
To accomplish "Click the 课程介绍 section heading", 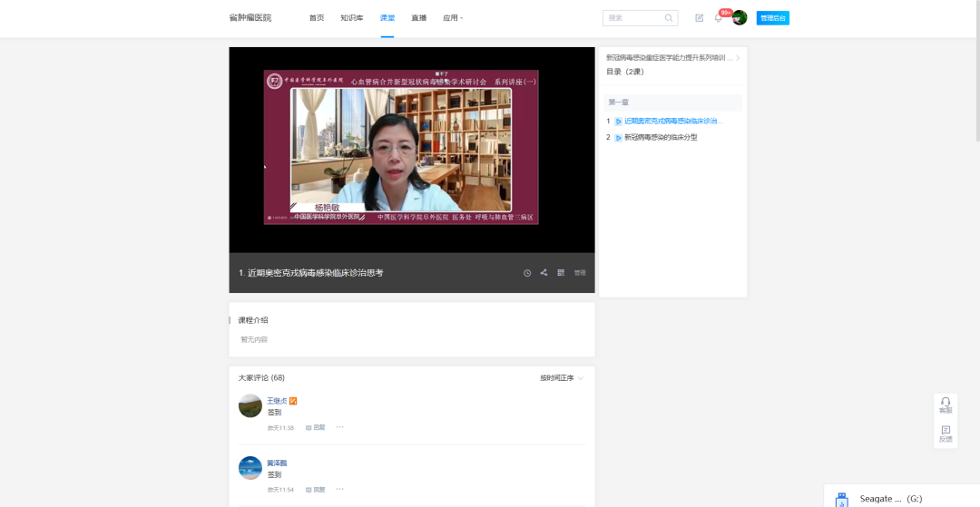I will pyautogui.click(x=253, y=320).
